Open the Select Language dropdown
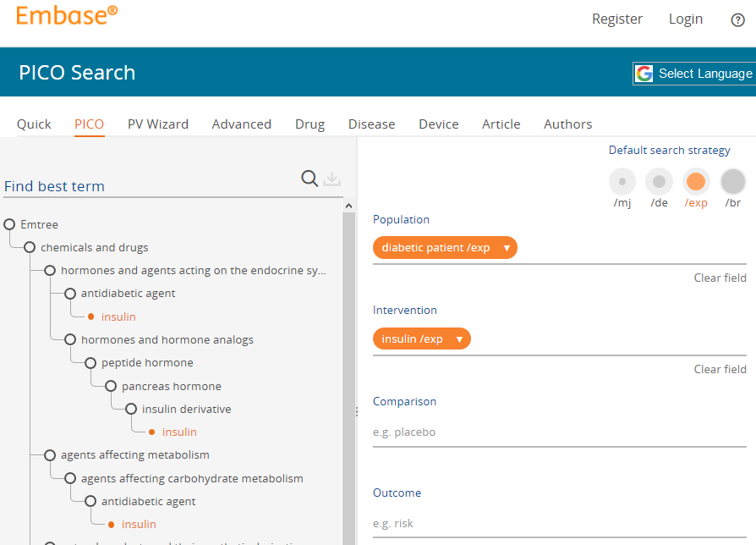Viewport: 756px width, 545px height. [x=694, y=74]
